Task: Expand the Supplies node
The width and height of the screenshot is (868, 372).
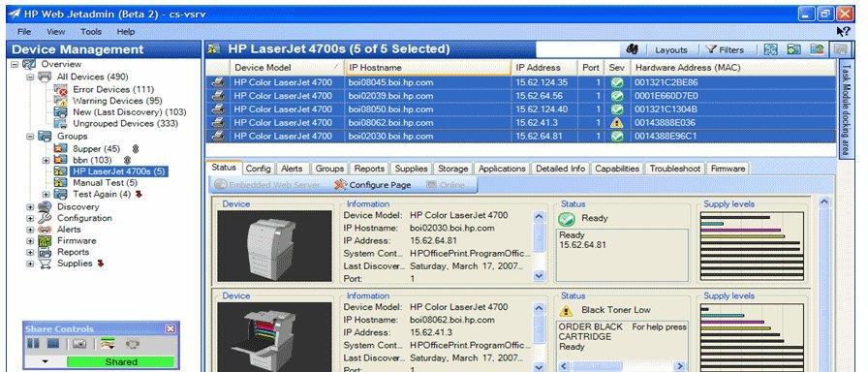Action: [30, 264]
